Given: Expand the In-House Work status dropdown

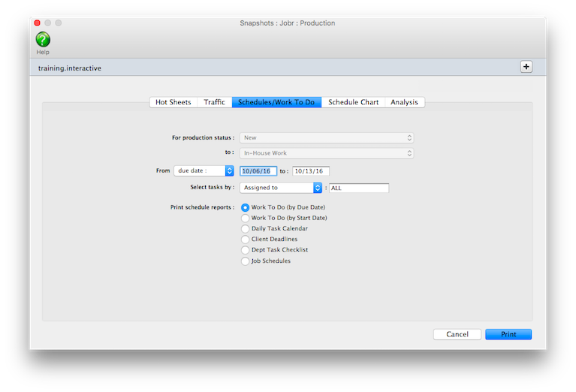Looking at the screenshot, I should click(x=327, y=153).
